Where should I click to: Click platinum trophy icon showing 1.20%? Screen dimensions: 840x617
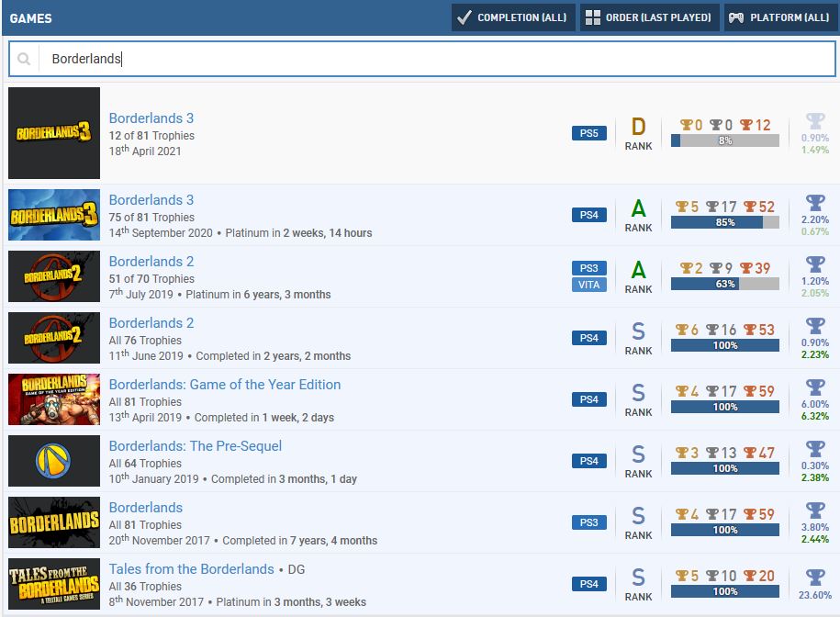(815, 264)
